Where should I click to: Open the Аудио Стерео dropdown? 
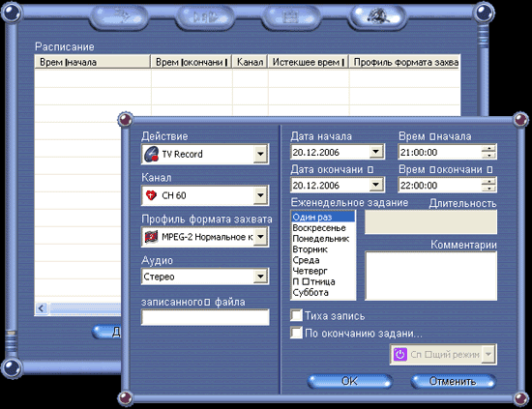tap(260, 277)
